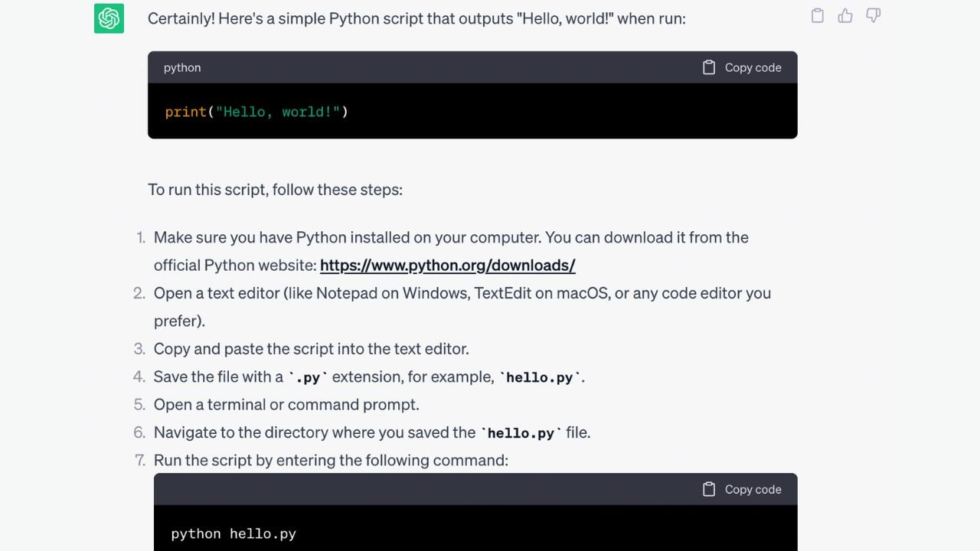980x551 pixels.
Task: Click the inline `hello.py` code in step 4
Action: point(540,377)
